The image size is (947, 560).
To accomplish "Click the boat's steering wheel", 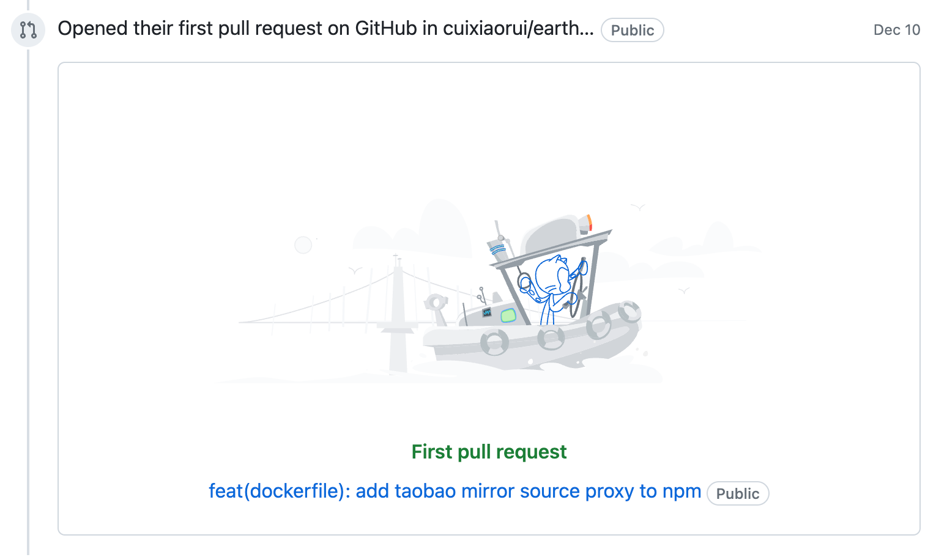I will click(576, 287).
